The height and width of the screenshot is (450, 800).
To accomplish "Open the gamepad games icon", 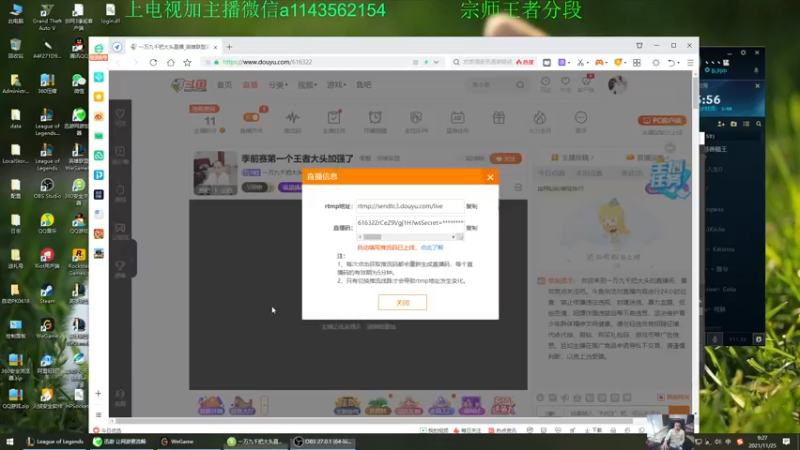I will 598,62.
